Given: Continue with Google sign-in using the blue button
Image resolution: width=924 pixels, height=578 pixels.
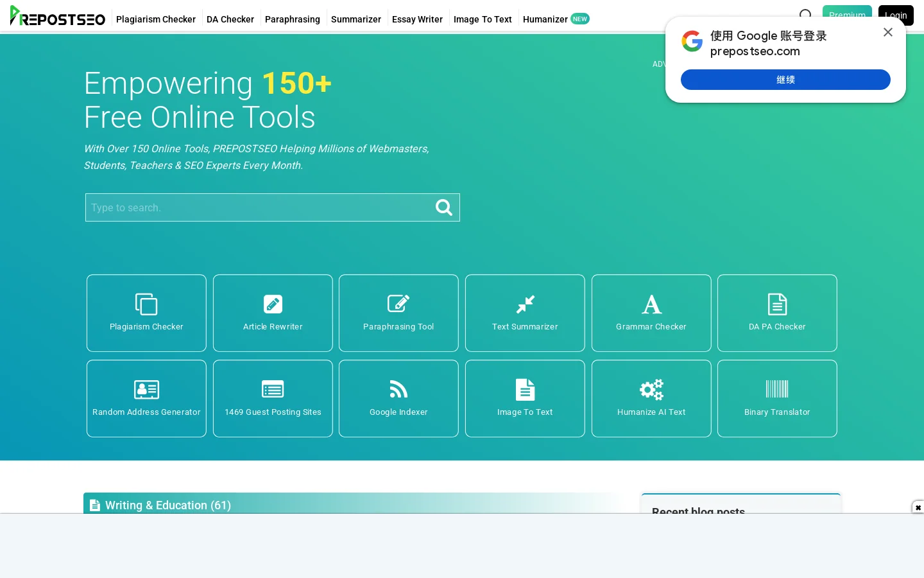Looking at the screenshot, I should [785, 80].
